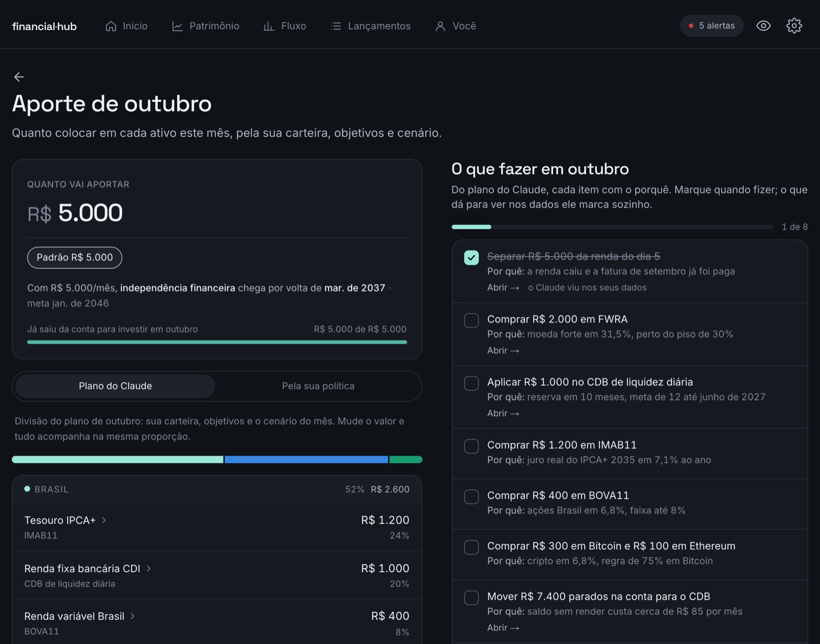Expand Renda fixa bancária CDI chevron
820x644 pixels.
[149, 568]
